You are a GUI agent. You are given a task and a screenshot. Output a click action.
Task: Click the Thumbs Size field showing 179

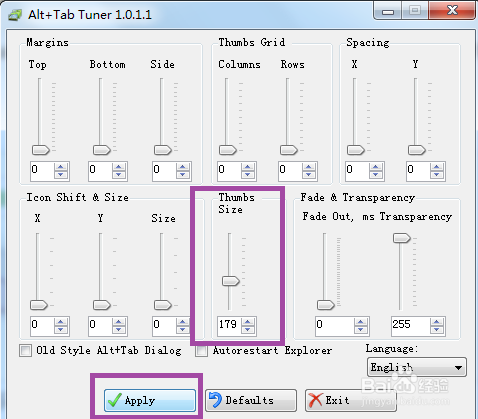point(229,326)
